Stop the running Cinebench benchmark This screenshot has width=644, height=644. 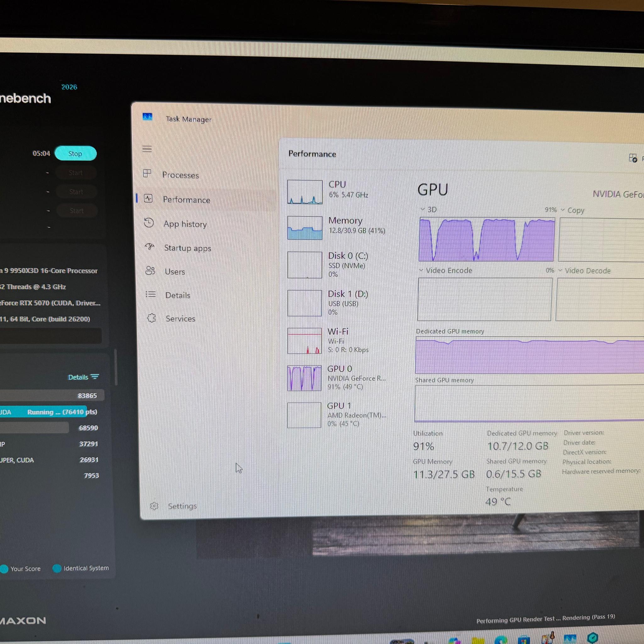tap(75, 153)
